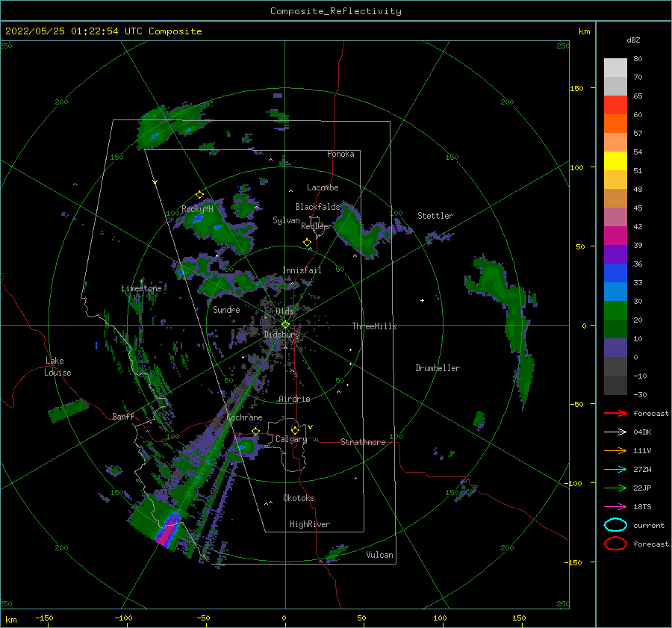Screen dimensions: 672x628
Task: Click the Ponoka town label
Action: (340, 154)
